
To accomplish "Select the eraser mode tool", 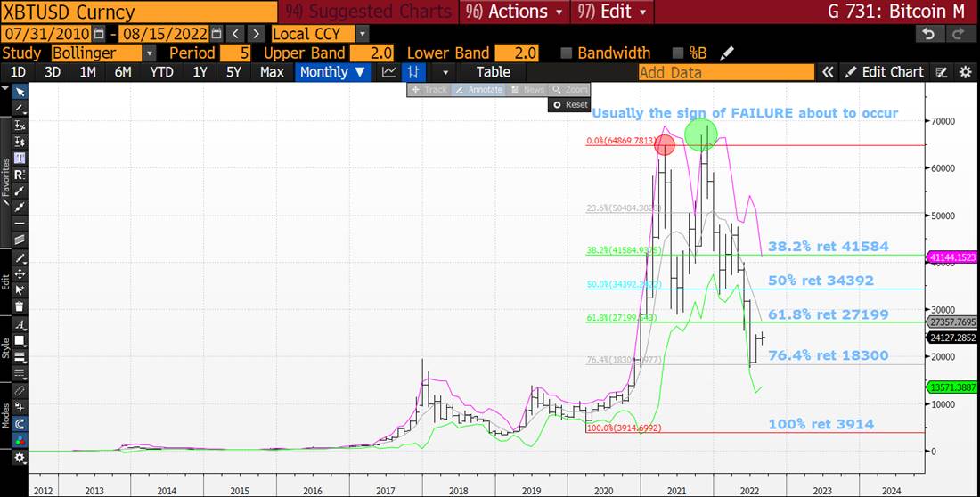I will click(20, 391).
